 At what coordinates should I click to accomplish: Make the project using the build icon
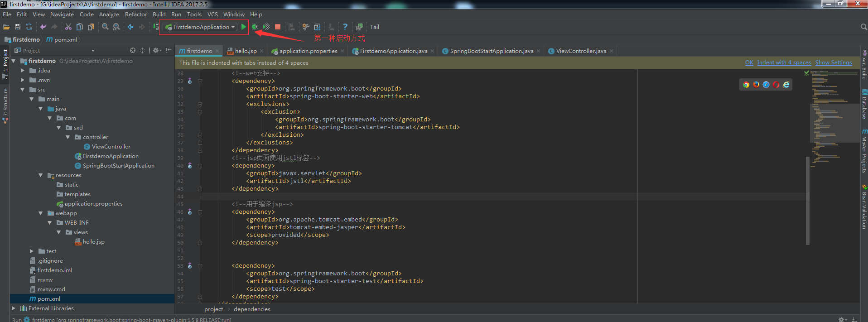156,27
